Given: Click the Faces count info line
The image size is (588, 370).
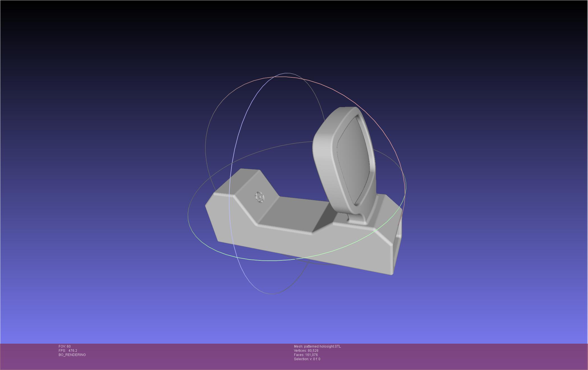Looking at the screenshot, I should tap(306, 355).
